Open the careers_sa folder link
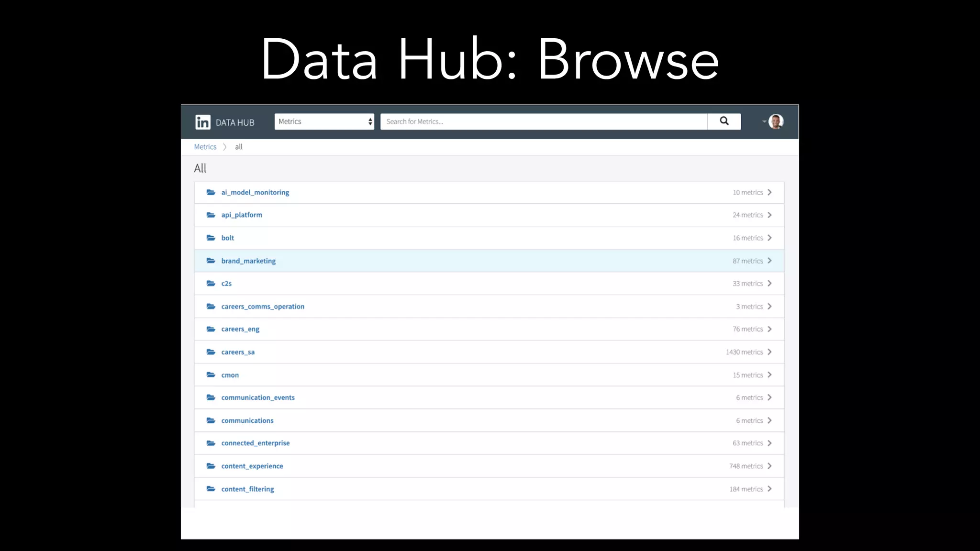Viewport: 980px width, 551px height. click(238, 352)
